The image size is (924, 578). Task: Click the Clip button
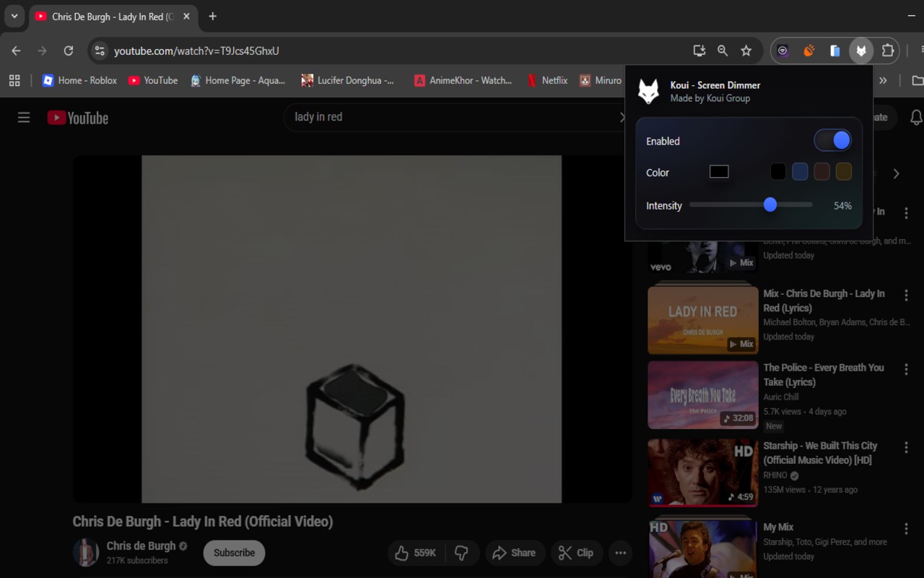(577, 553)
